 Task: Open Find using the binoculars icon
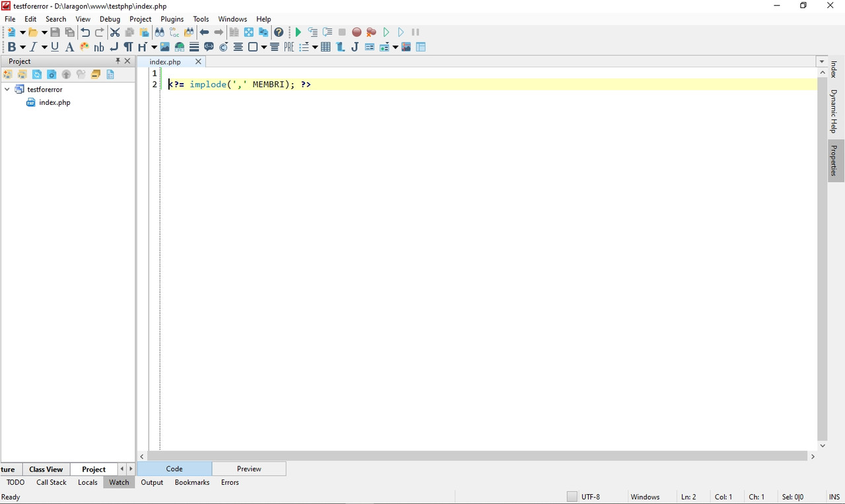[160, 32]
